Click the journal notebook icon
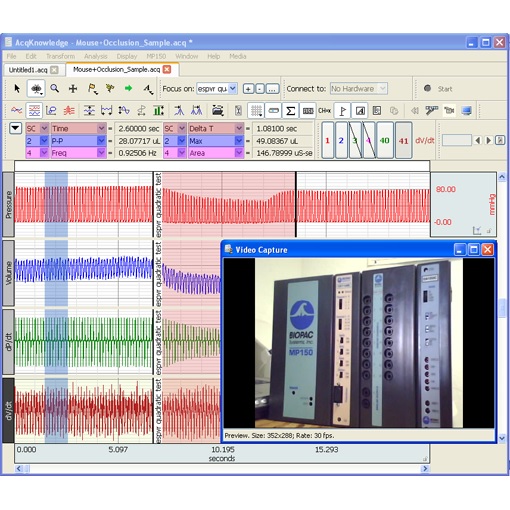 pyautogui.click(x=377, y=111)
